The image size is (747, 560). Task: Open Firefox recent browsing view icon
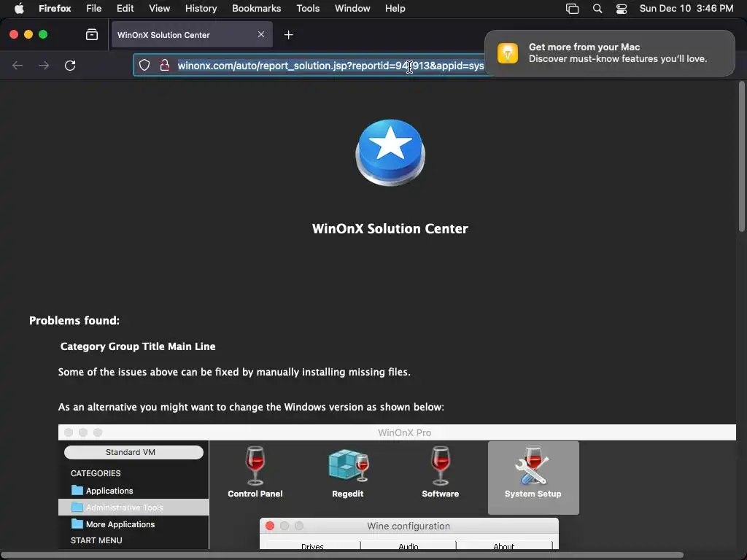click(92, 34)
